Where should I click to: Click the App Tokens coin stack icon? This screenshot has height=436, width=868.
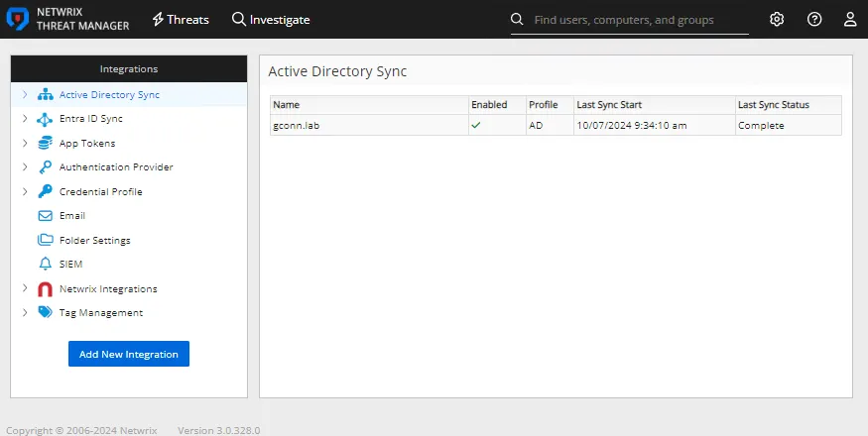click(45, 143)
